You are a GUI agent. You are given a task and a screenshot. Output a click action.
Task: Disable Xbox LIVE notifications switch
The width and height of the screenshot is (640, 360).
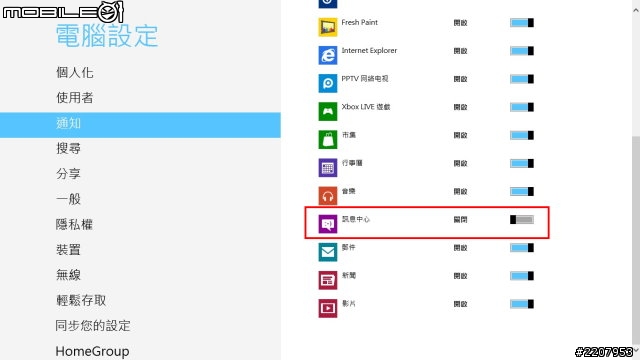(522, 107)
